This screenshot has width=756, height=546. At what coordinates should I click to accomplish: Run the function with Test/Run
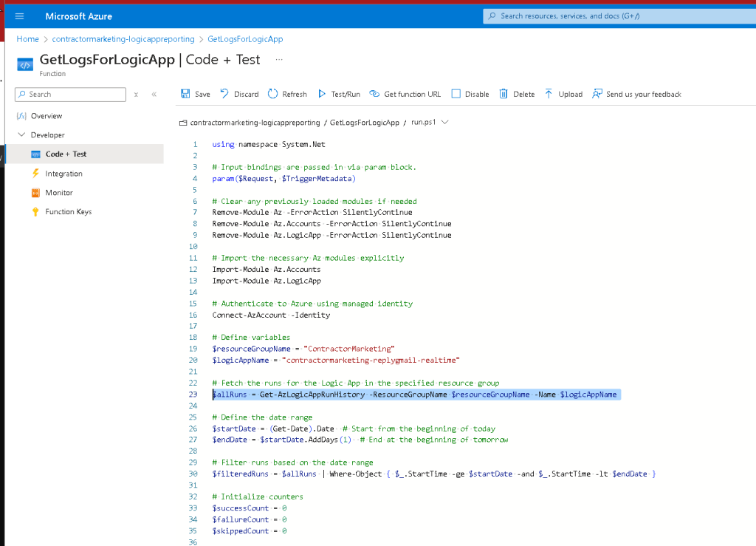[x=339, y=94]
